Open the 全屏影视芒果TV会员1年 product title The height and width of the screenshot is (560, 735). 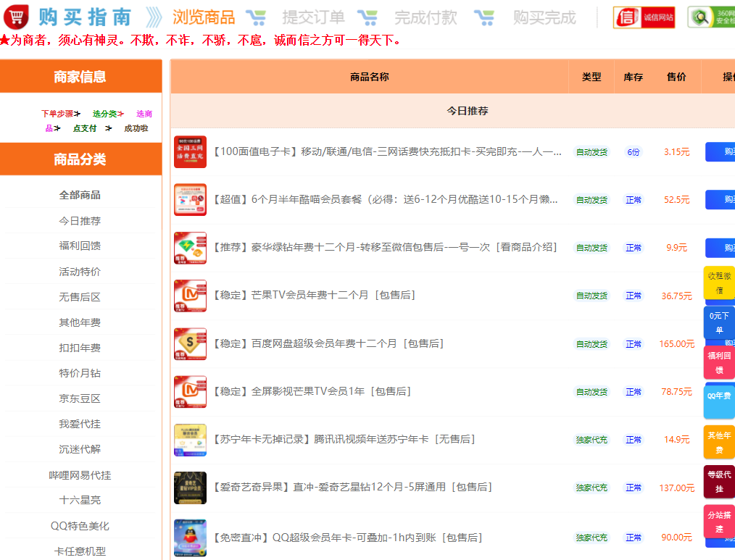pos(312,391)
